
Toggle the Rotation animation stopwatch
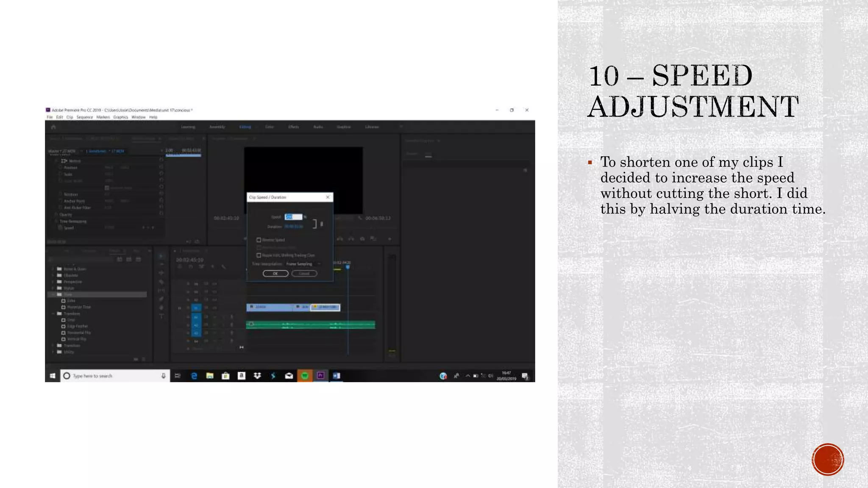click(60, 194)
